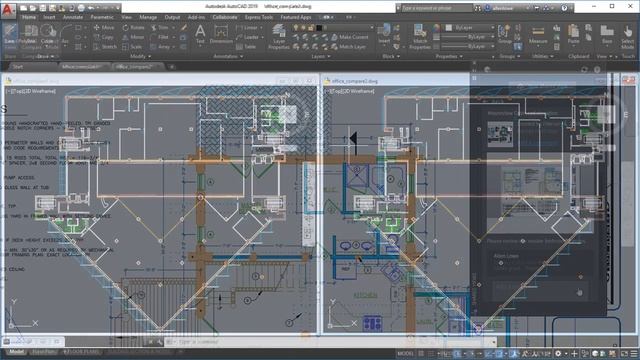This screenshot has width=640, height=360.
Task: Click the Top 2D Wireframe viewport label, left window
Action: coord(31,91)
